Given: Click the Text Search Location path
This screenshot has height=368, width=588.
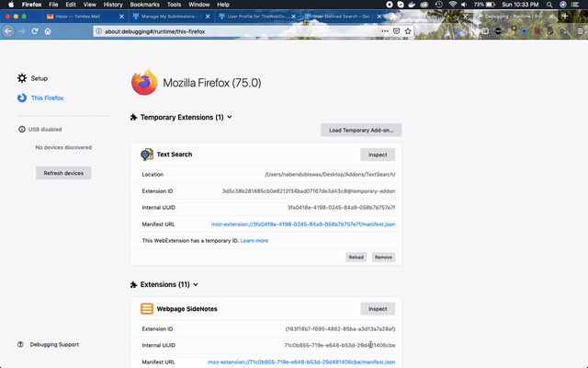Looking at the screenshot, I should tap(330, 174).
